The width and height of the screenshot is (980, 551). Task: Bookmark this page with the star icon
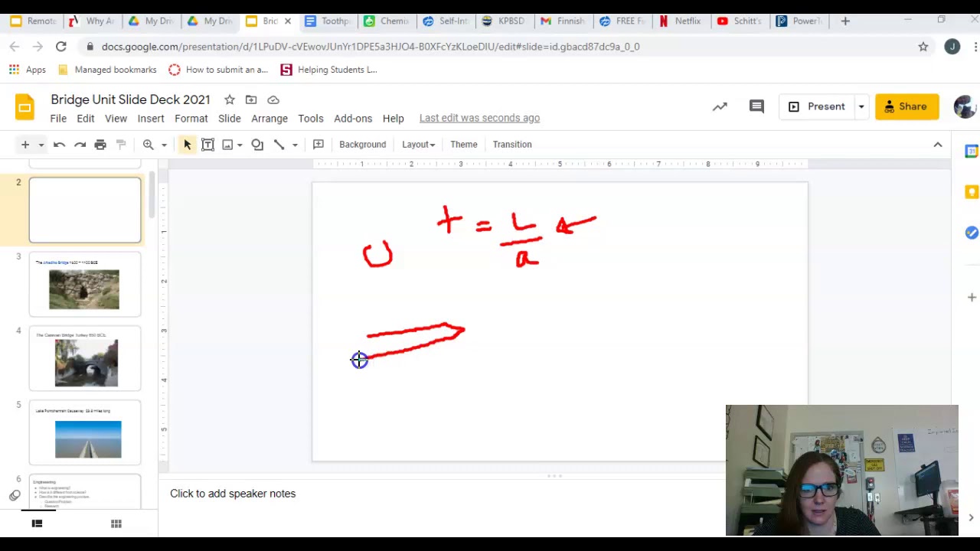923,47
